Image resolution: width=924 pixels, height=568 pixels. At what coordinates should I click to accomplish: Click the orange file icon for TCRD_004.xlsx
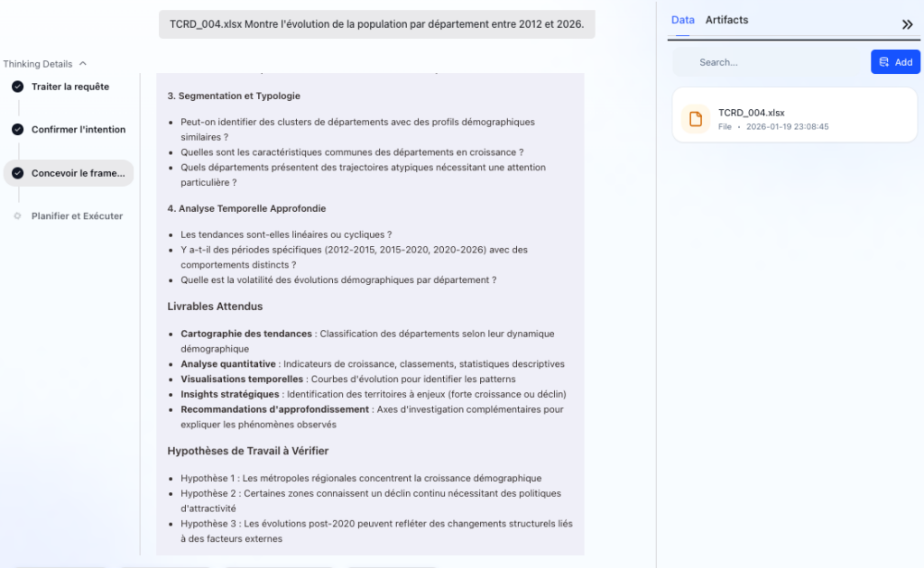(x=695, y=119)
